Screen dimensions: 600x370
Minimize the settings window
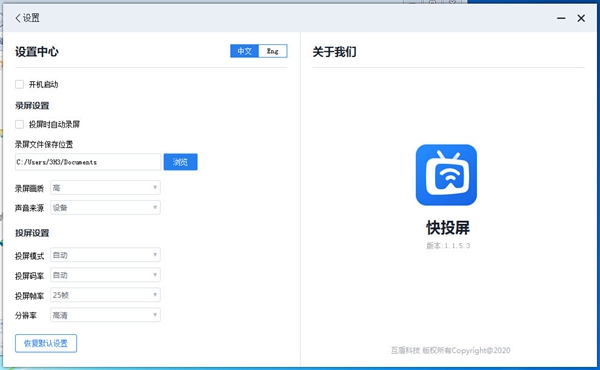pyautogui.click(x=561, y=18)
